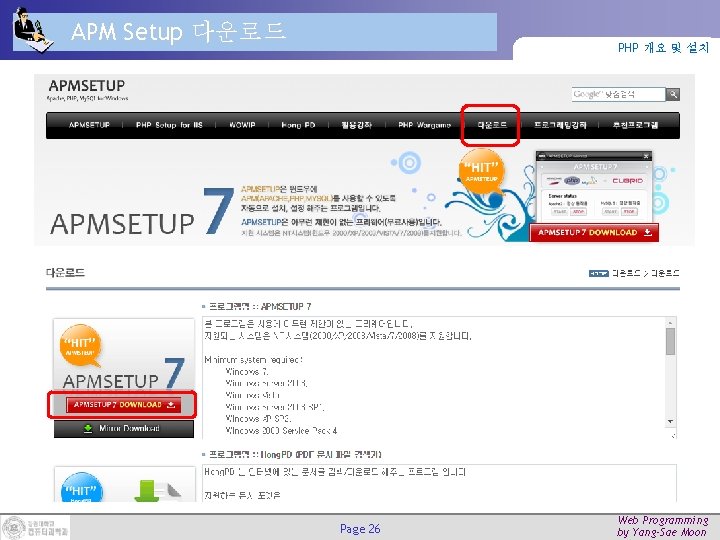This screenshot has height=540, width=720.
Task: Click the 다운로드 section heading
Action: point(65,273)
